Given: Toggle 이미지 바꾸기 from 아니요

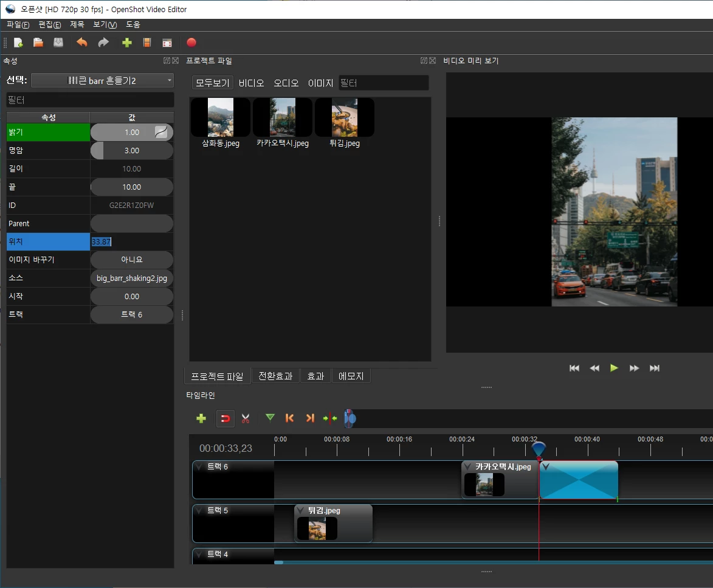Looking at the screenshot, I should pos(131,260).
